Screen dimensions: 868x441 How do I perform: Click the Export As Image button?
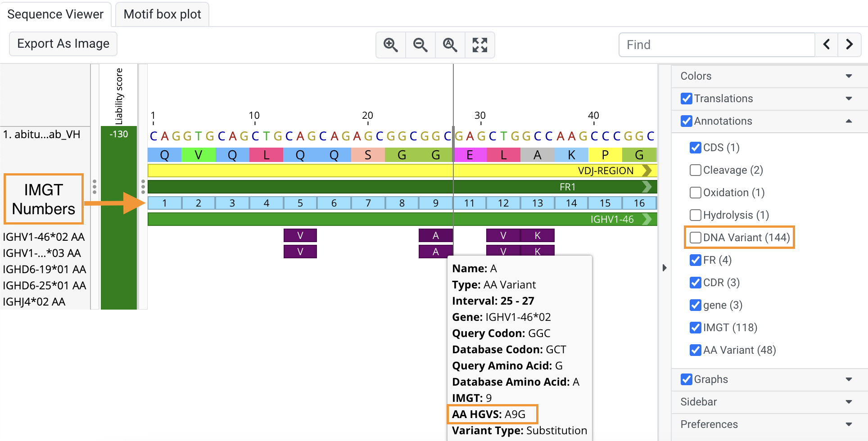pos(63,44)
